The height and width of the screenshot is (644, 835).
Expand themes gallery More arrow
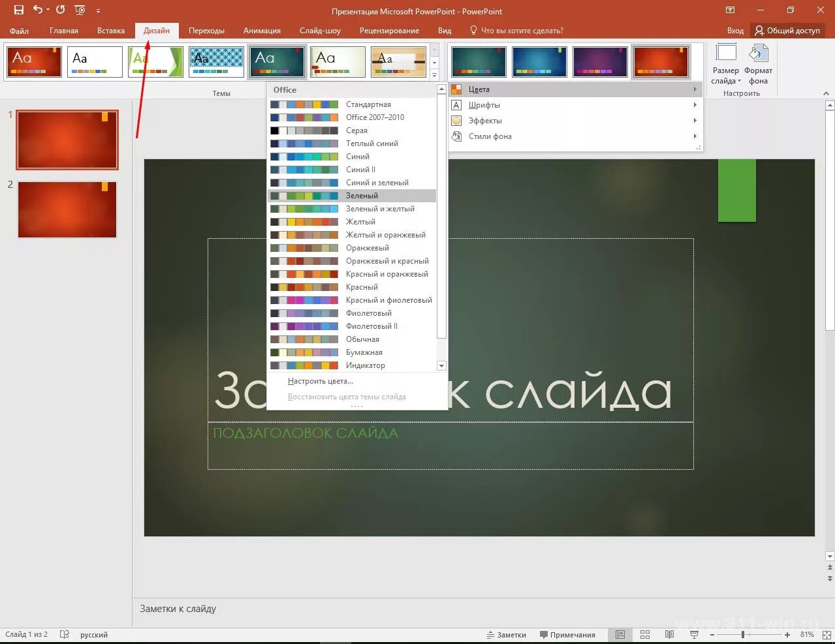pos(434,74)
